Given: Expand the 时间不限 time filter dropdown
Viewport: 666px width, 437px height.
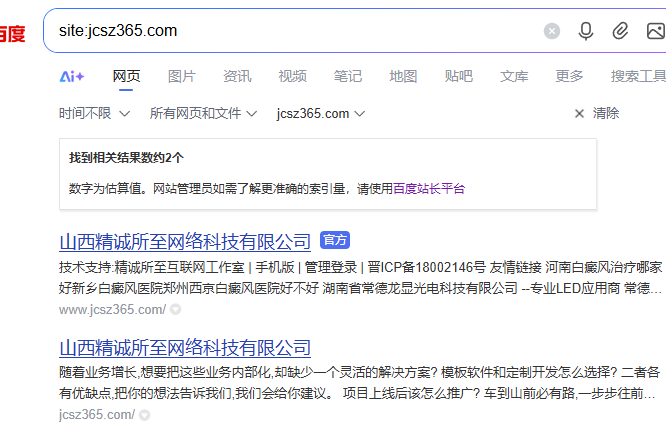Looking at the screenshot, I should [x=94, y=113].
